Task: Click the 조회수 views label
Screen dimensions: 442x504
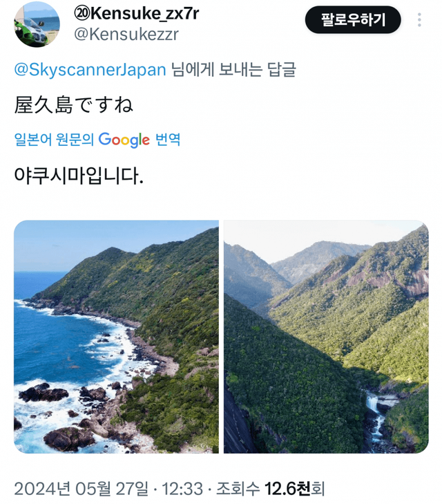Action: 238,489
